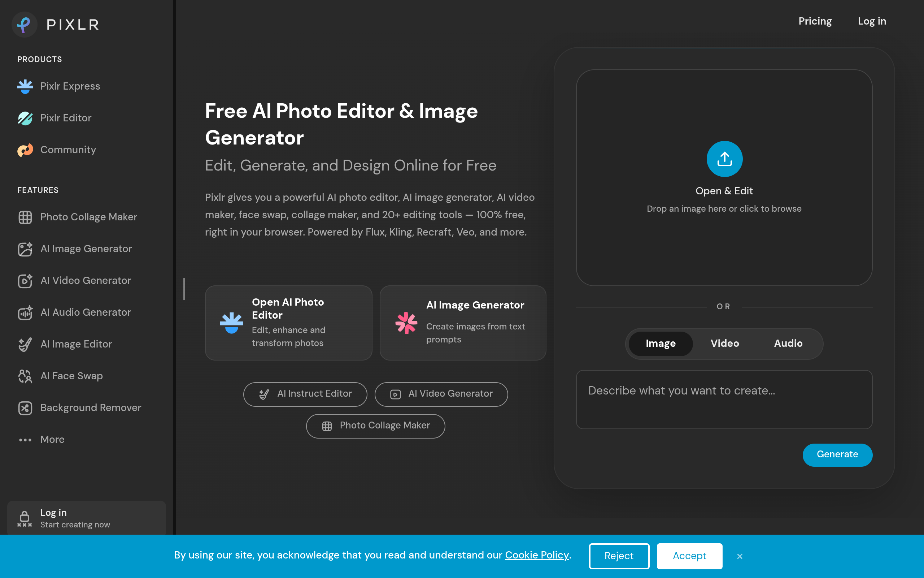Viewport: 924px width, 578px height.
Task: Click the AI Video Generator sidebar icon
Action: 25,281
